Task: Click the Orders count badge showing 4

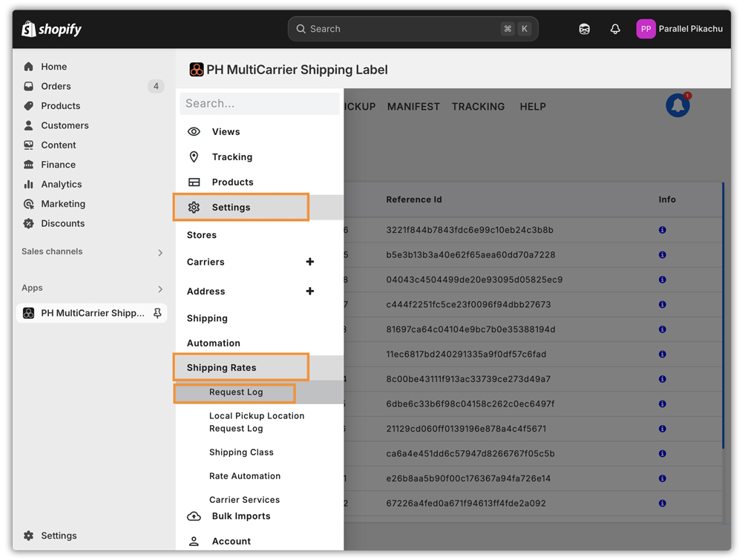Action: click(x=156, y=86)
